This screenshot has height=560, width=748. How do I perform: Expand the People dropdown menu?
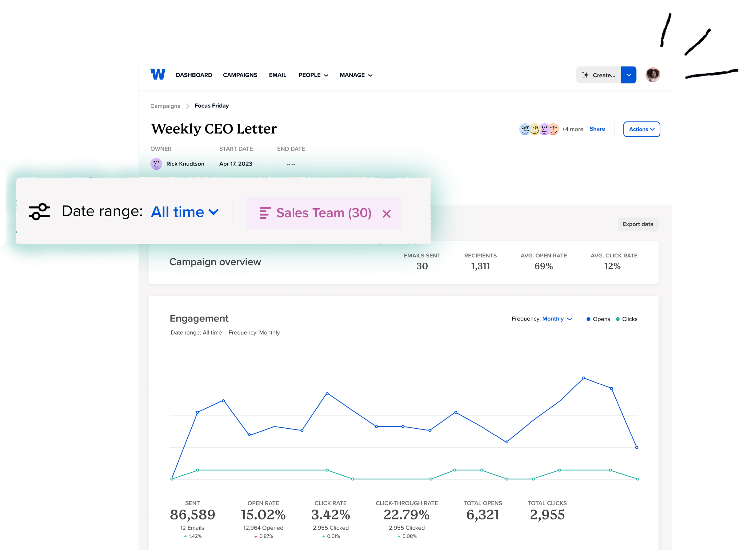[313, 75]
